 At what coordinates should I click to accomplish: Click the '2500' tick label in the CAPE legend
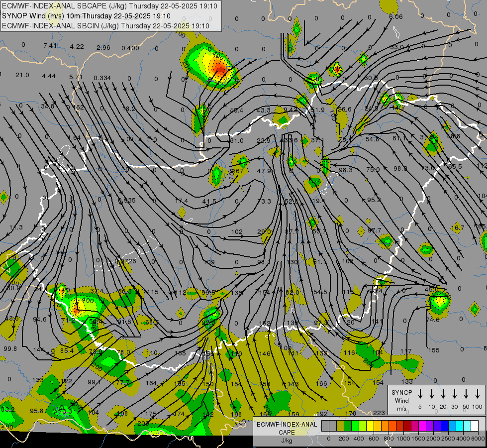448,439
